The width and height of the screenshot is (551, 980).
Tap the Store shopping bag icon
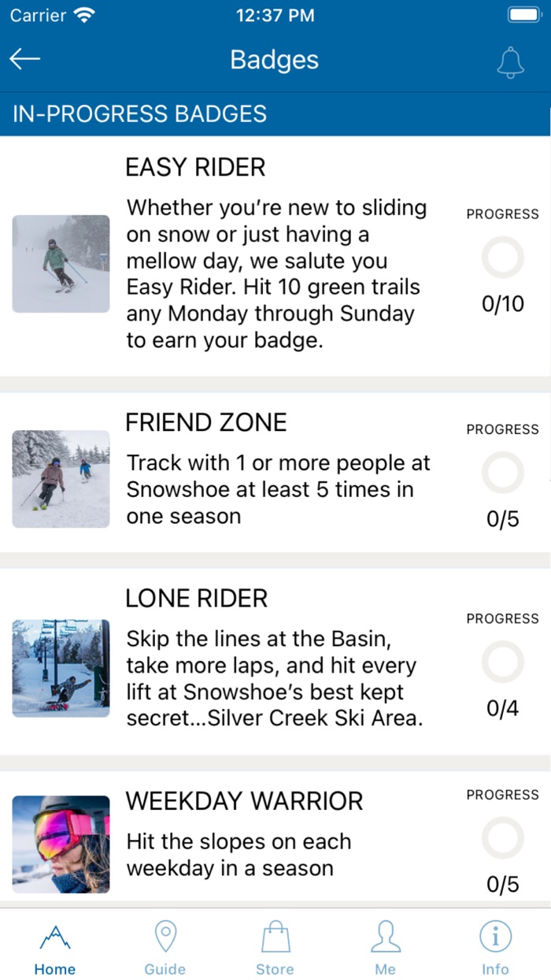coord(275,937)
